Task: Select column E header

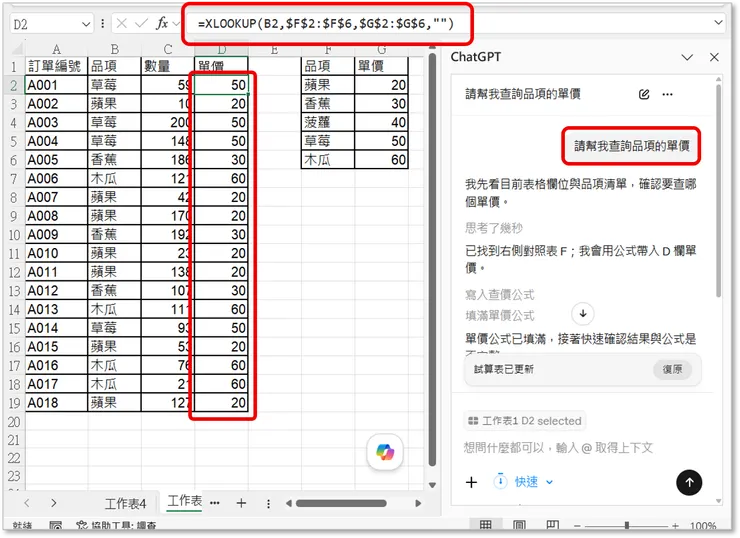Action: 274,49
